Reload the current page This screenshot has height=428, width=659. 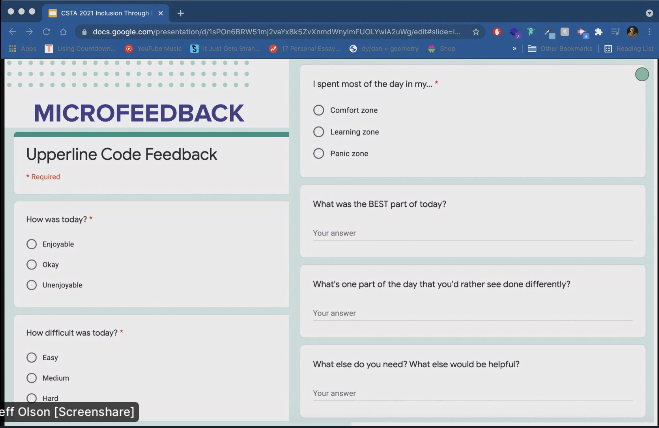click(x=46, y=32)
